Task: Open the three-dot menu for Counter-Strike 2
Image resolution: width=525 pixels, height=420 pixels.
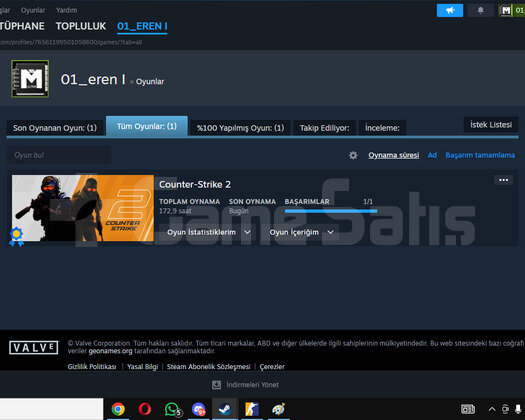Action: click(503, 180)
